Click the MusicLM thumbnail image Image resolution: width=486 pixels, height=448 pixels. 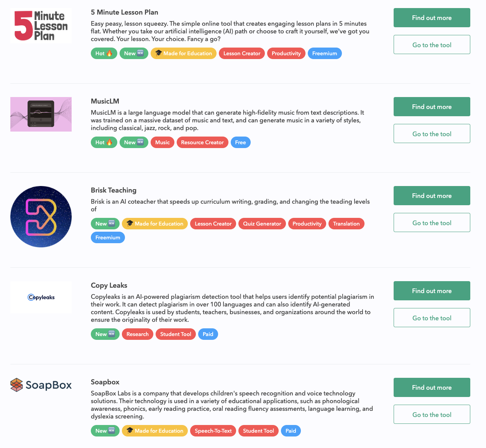coord(41,114)
